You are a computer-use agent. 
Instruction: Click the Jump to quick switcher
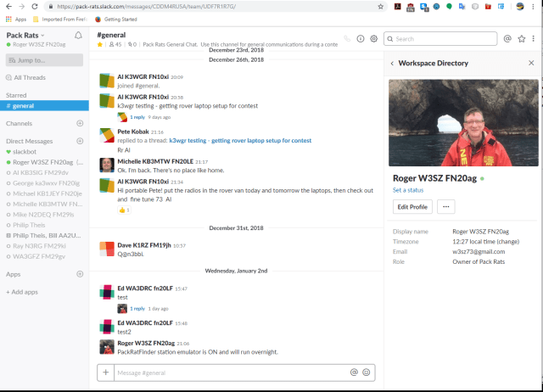[44, 60]
